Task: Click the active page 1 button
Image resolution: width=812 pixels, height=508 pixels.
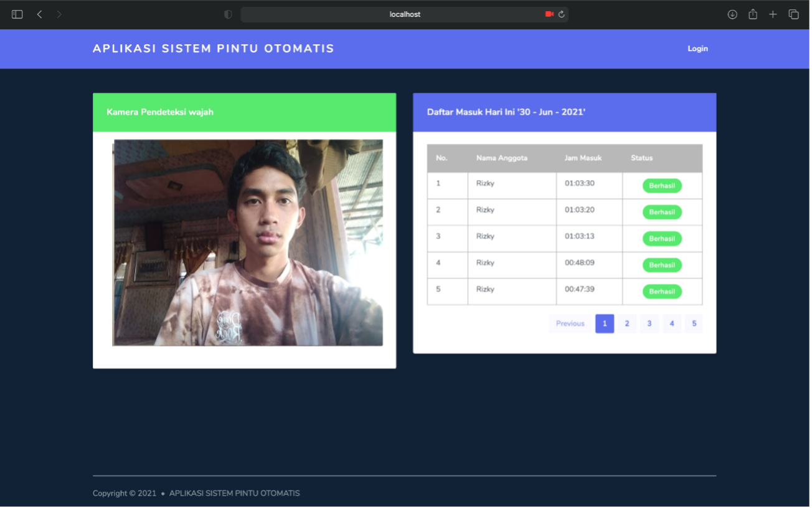Action: click(605, 323)
